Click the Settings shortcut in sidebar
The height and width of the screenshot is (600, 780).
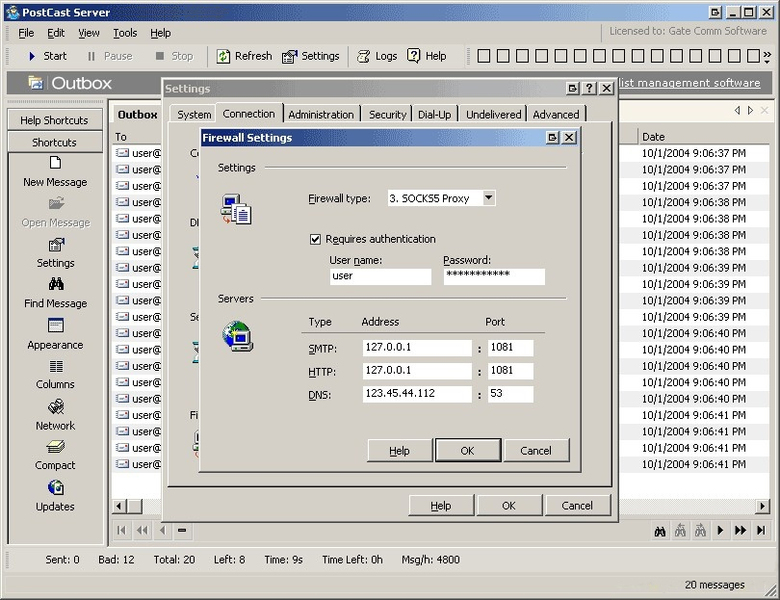(x=55, y=253)
